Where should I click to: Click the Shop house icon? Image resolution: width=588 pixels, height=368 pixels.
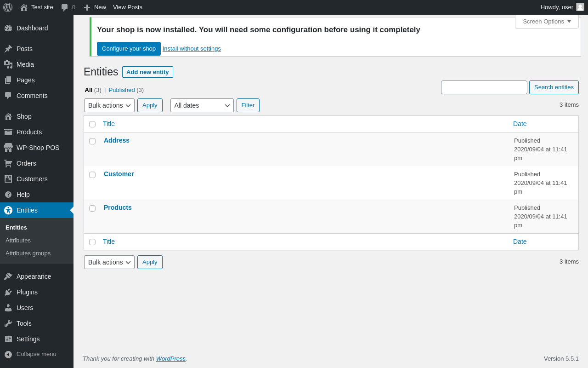[x=8, y=116]
